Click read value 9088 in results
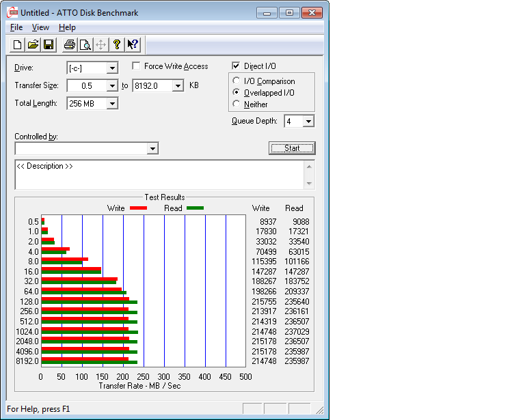525x420 pixels. click(301, 222)
